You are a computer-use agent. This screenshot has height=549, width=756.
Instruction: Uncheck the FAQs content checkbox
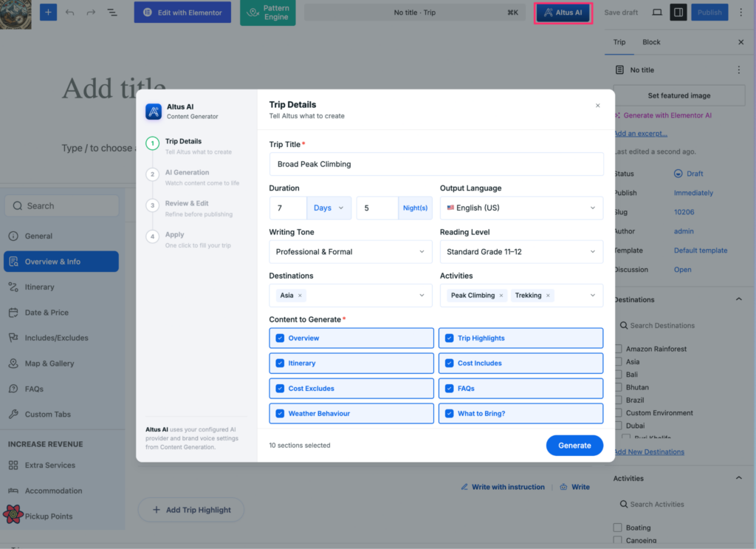449,389
